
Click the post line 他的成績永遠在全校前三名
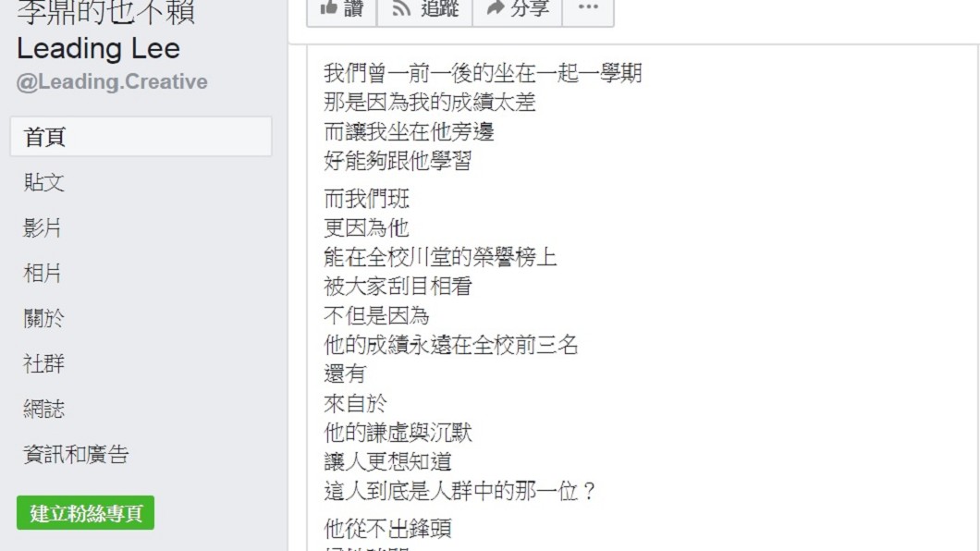(450, 345)
